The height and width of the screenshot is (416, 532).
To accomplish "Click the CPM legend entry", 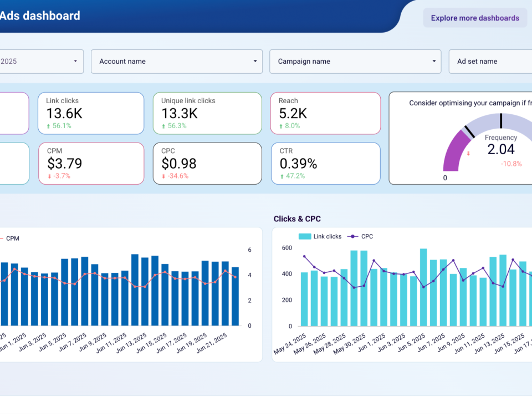I will [9, 239].
